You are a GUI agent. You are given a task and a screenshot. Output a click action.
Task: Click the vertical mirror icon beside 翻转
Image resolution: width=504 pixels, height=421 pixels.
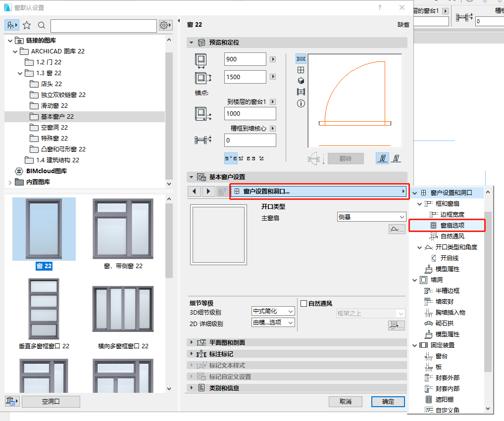click(x=381, y=158)
